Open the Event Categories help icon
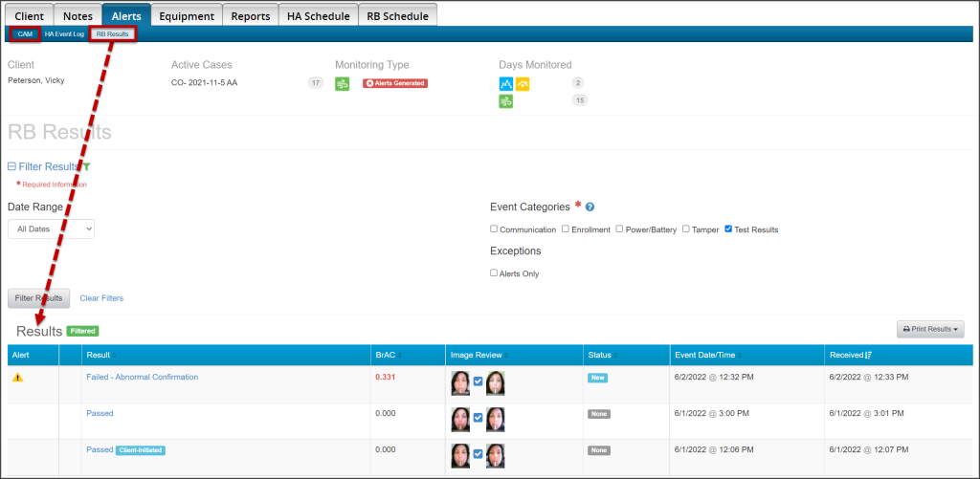This screenshot has height=479, width=980. click(590, 207)
